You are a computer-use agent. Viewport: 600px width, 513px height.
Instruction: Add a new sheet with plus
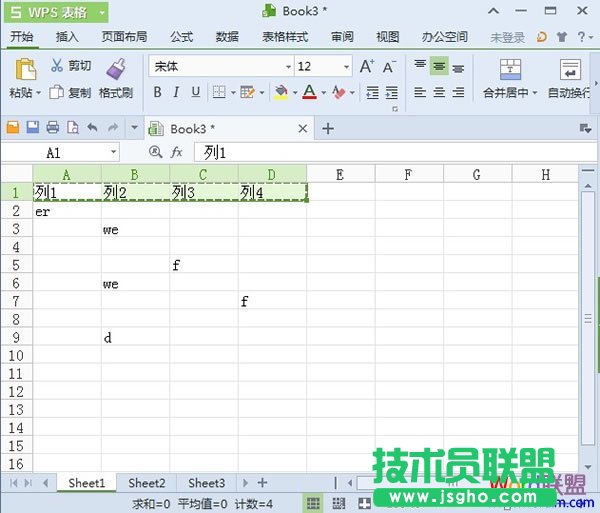click(x=262, y=483)
